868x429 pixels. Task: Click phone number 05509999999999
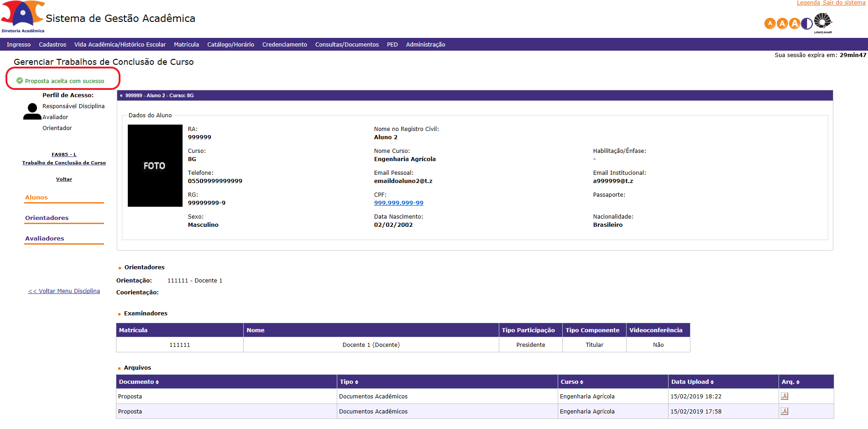[x=215, y=181]
